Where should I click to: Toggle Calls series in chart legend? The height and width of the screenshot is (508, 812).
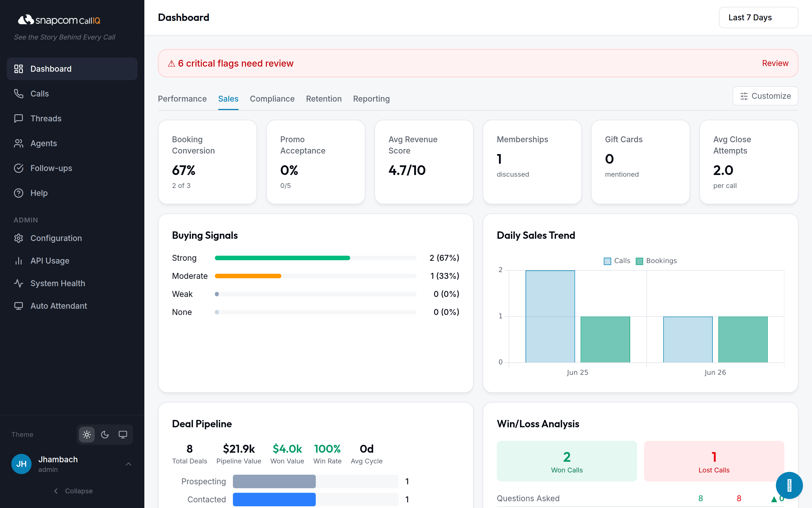coord(617,261)
